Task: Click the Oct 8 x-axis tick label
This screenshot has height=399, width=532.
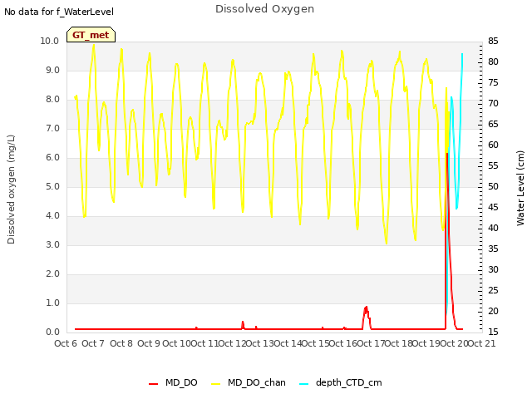Action: coord(121,343)
